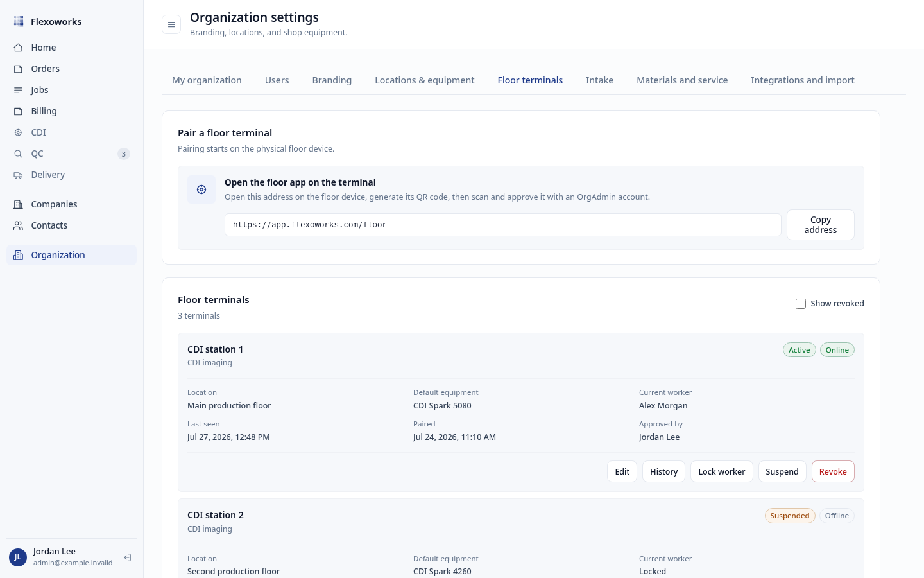Suspend the CDI station 1 terminal
The height and width of the screenshot is (578, 924).
click(782, 471)
